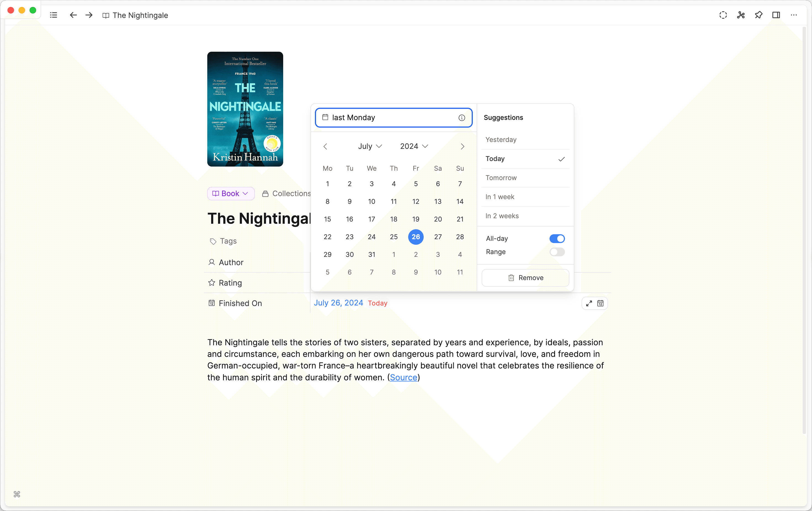Open the Source link
Viewport: 812px width, 511px height.
tap(403, 377)
